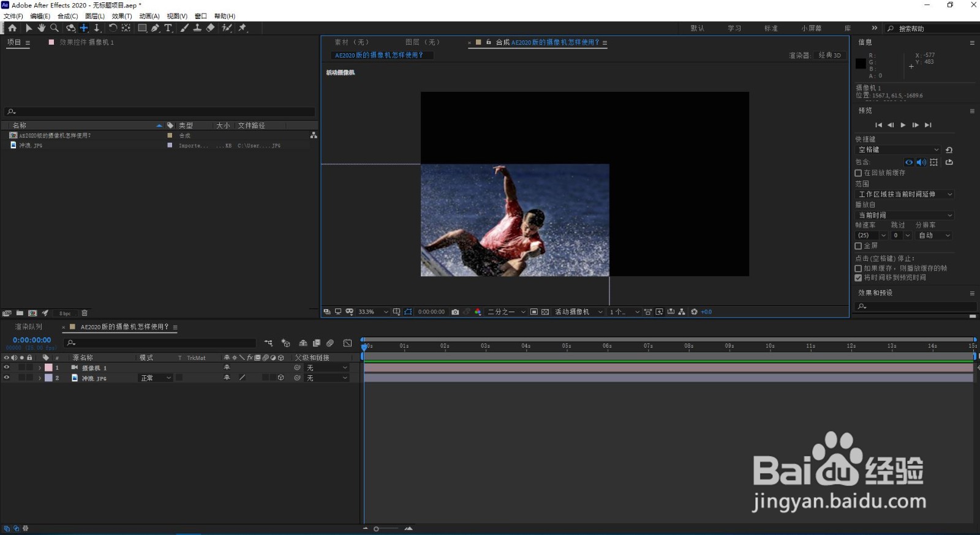Viewport: 980px width, 535px height.
Task: Open the 活动摄像机 view dropdown
Action: (x=579, y=312)
